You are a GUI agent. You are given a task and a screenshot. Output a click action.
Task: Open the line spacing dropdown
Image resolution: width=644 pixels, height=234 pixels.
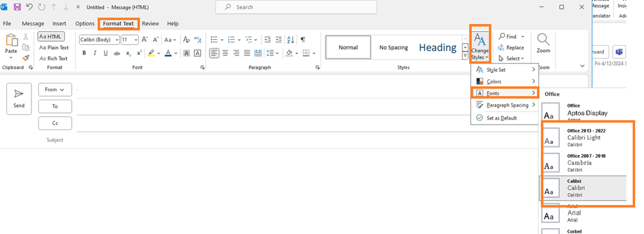coord(272,53)
